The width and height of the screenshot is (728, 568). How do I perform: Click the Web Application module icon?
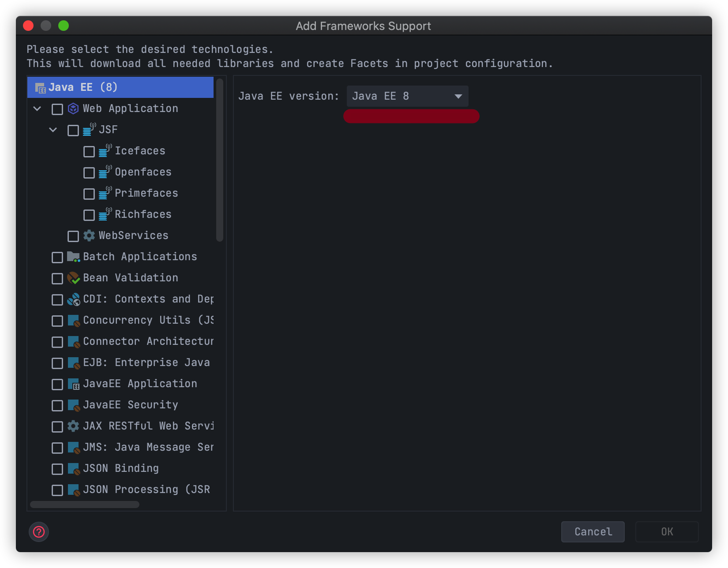[73, 108]
